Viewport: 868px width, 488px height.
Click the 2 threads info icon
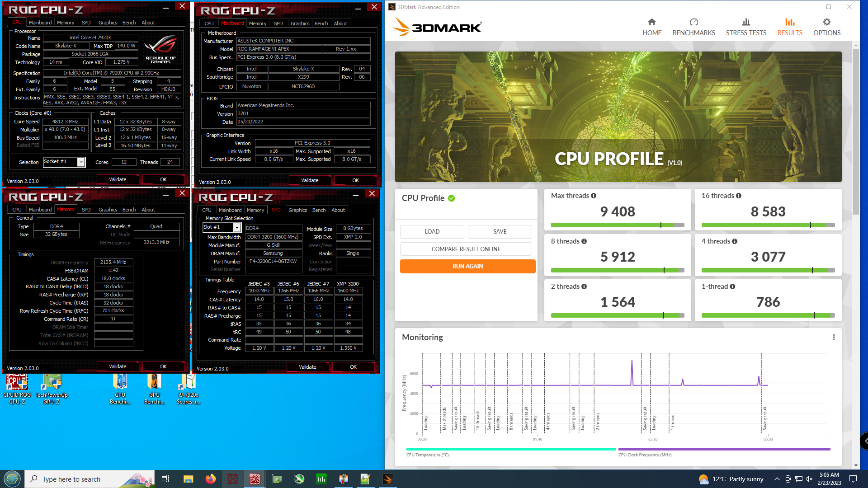[x=584, y=286]
